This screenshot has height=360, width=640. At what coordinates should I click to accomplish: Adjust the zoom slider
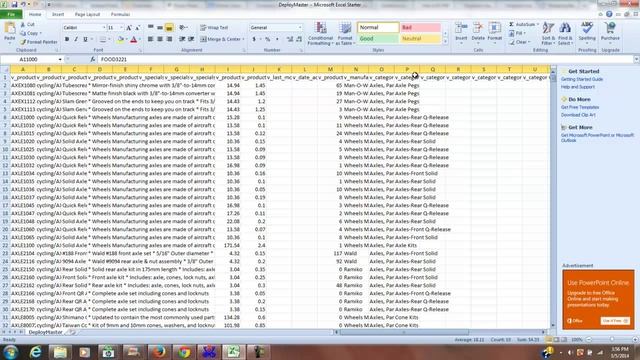point(611,340)
